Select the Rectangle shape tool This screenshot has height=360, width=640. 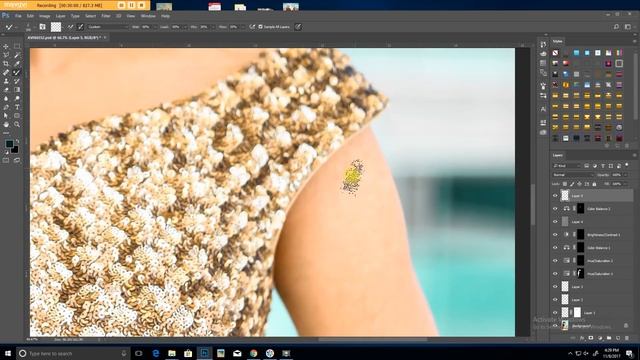point(17,116)
